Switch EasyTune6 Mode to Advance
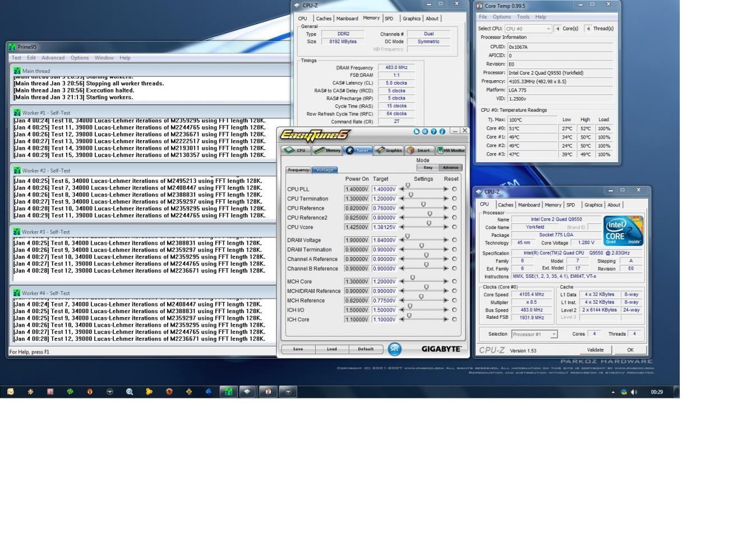 coord(450,168)
